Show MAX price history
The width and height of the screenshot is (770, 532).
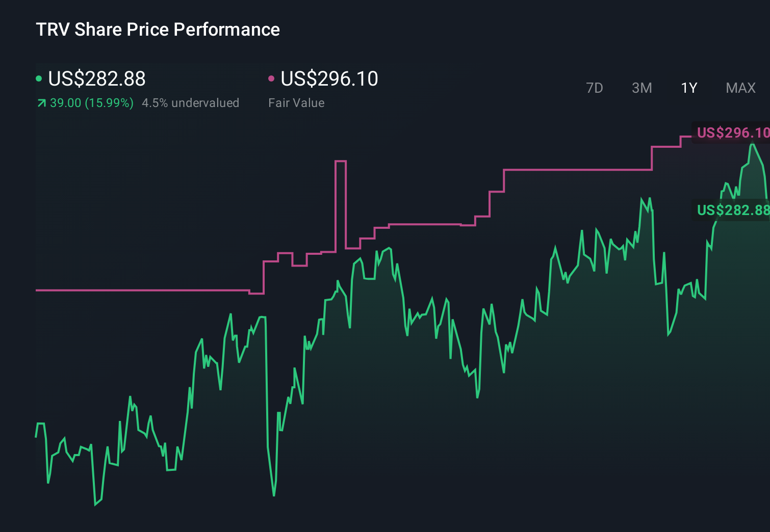(x=740, y=88)
